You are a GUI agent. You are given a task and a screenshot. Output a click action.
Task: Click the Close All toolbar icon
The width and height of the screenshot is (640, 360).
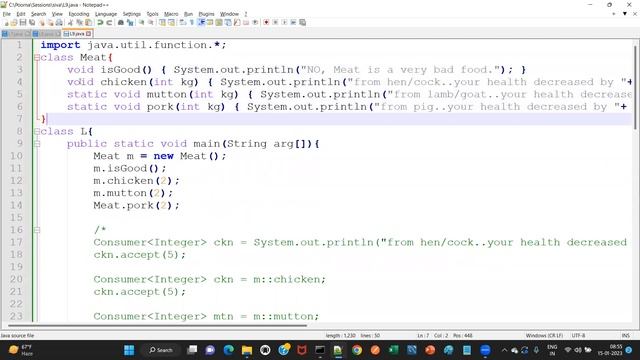[x=51, y=22]
